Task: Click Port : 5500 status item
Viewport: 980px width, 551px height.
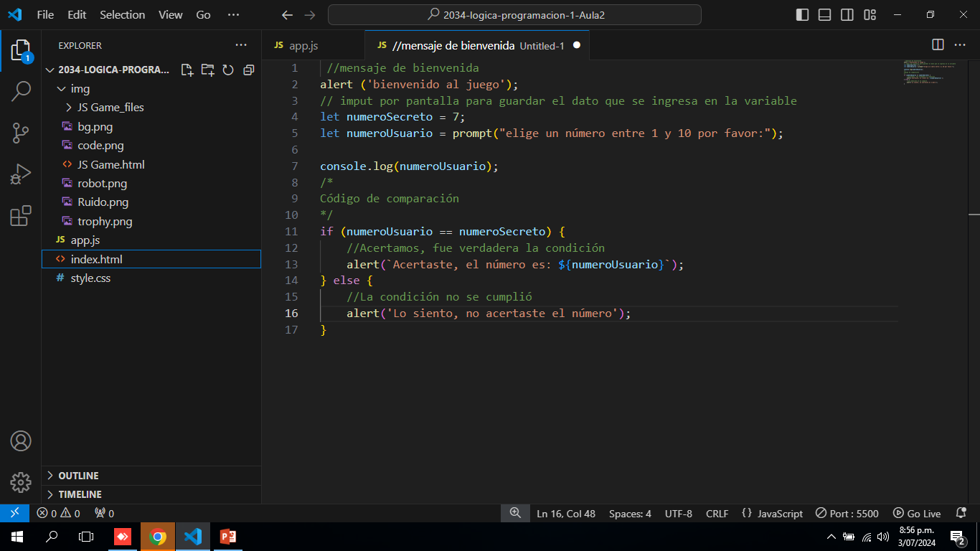Action: click(x=847, y=514)
